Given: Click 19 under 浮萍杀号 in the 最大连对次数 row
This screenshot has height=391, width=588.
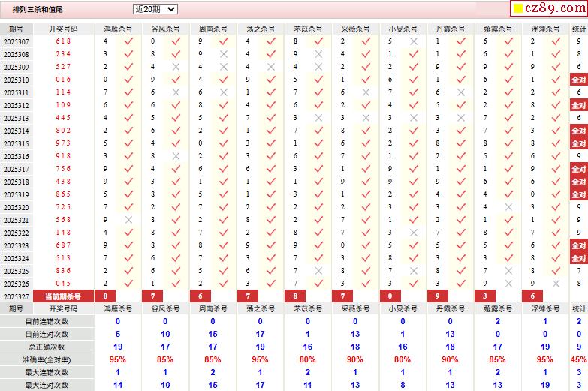Looking at the screenshot, I should pos(545,385).
